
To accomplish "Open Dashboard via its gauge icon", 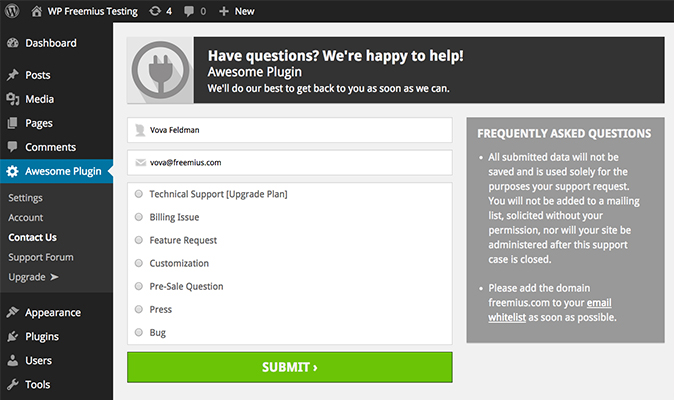I will pyautogui.click(x=12, y=44).
